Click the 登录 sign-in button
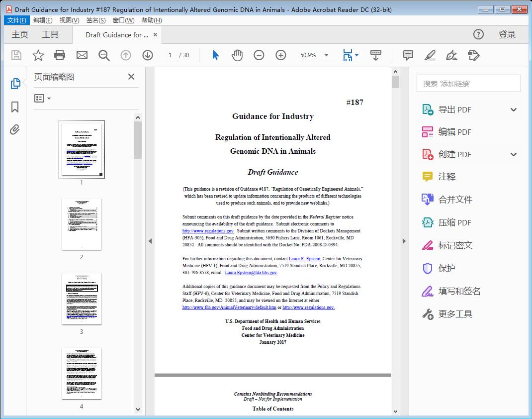 click(x=507, y=35)
